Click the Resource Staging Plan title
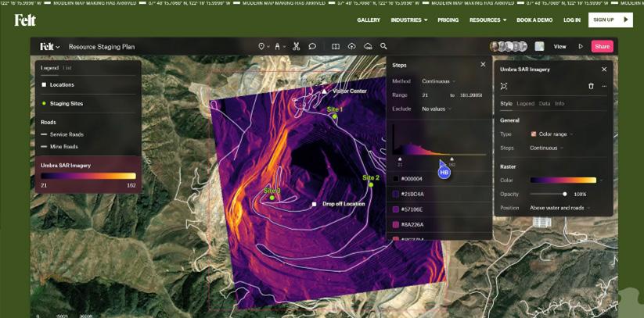The width and height of the screenshot is (644, 318). click(102, 47)
